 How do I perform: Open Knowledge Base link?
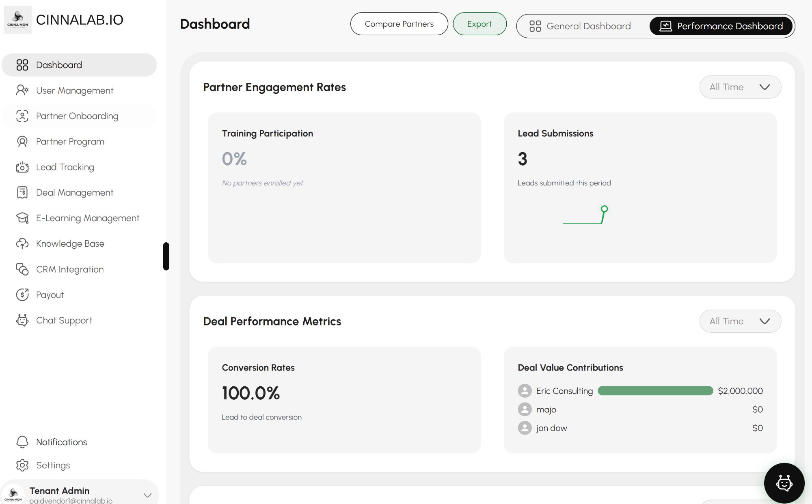click(x=79, y=244)
